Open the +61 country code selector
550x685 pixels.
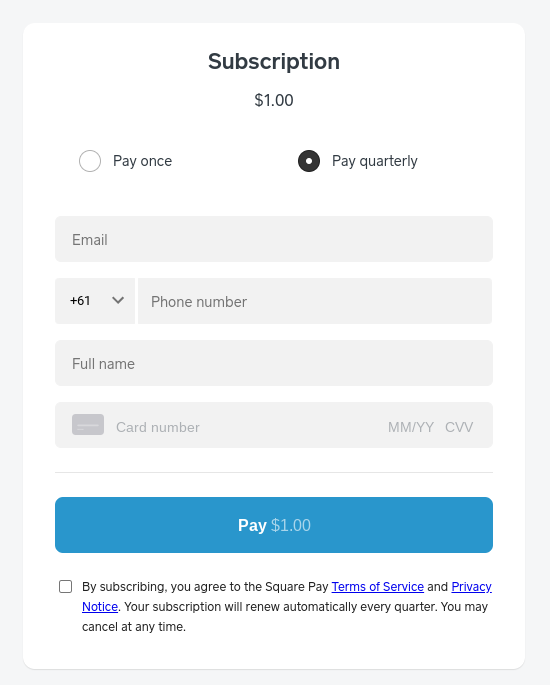tap(95, 301)
